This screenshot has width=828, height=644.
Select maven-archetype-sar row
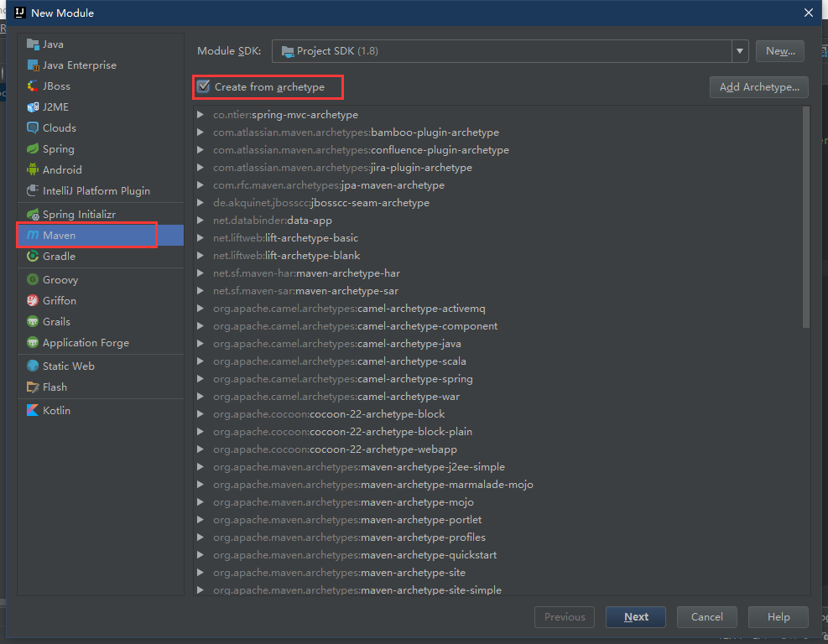pyautogui.click(x=498, y=291)
